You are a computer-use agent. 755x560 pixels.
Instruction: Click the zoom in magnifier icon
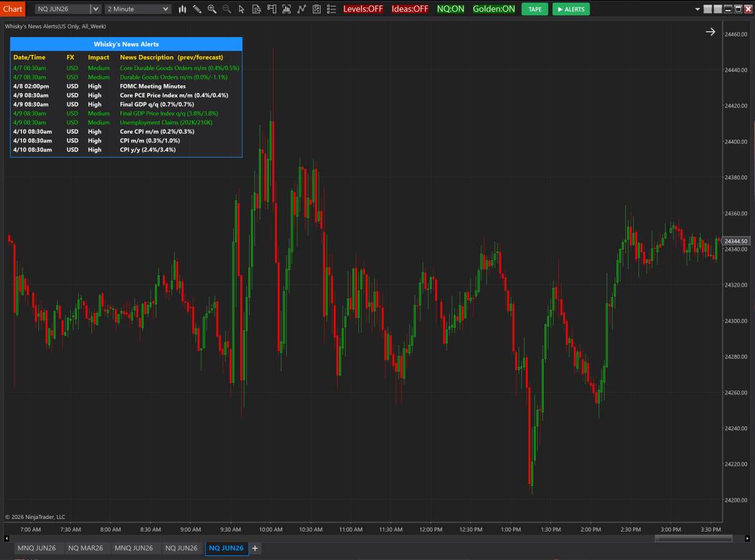(212, 9)
